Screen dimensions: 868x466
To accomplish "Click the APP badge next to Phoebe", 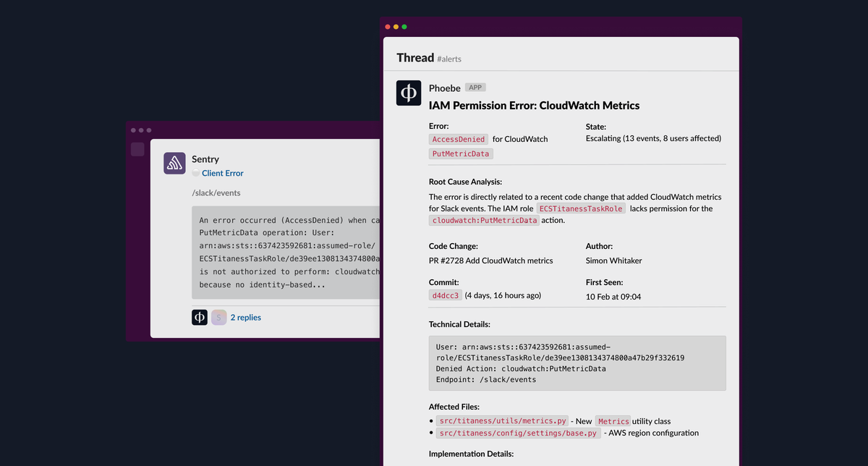I will click(475, 88).
